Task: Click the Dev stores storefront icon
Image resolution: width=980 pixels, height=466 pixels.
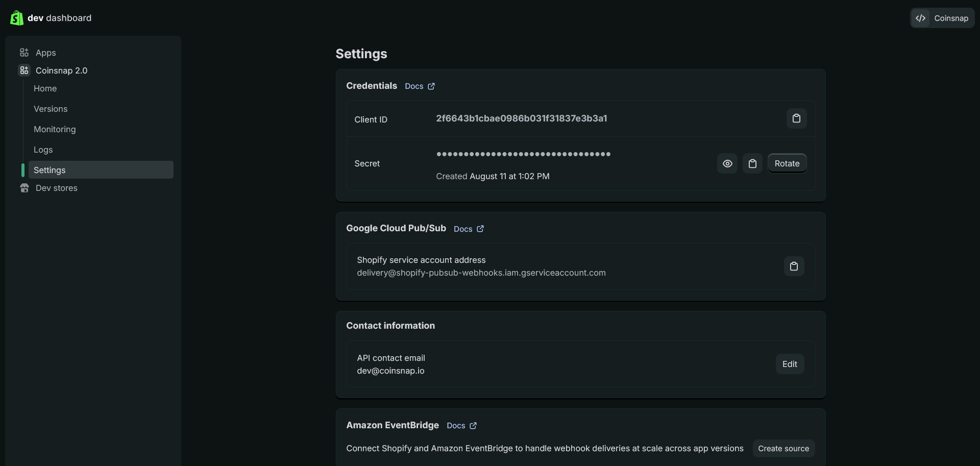Action: (x=24, y=188)
